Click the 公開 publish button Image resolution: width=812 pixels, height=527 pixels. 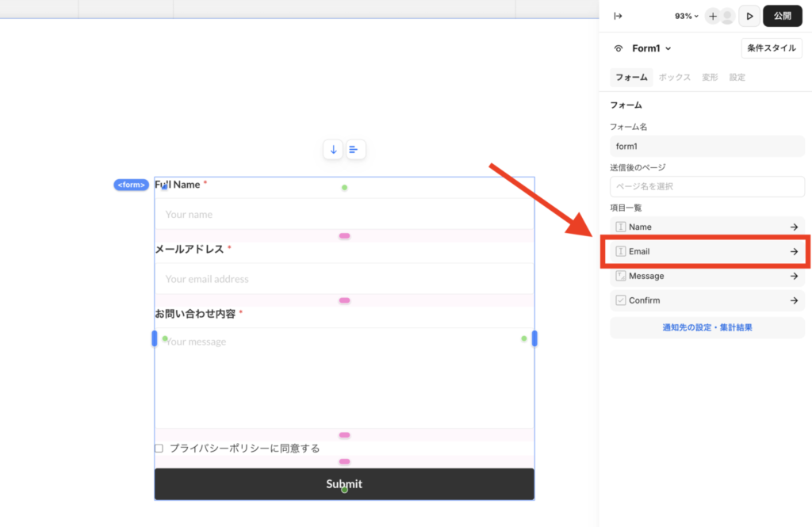[x=782, y=16]
